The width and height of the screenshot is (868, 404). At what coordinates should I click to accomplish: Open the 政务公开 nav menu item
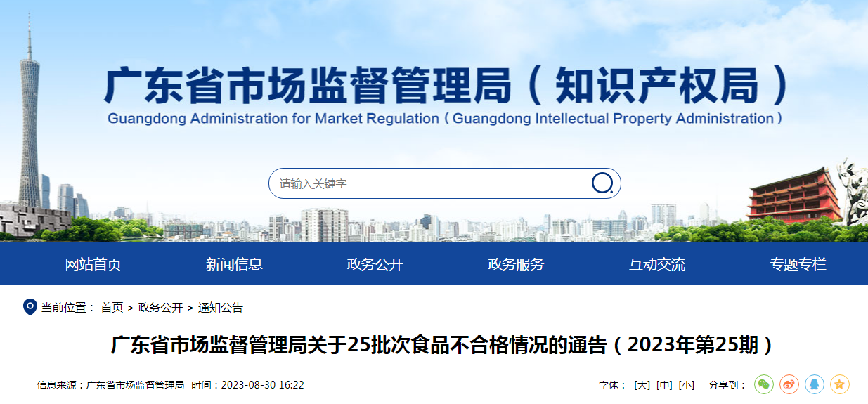point(375,264)
